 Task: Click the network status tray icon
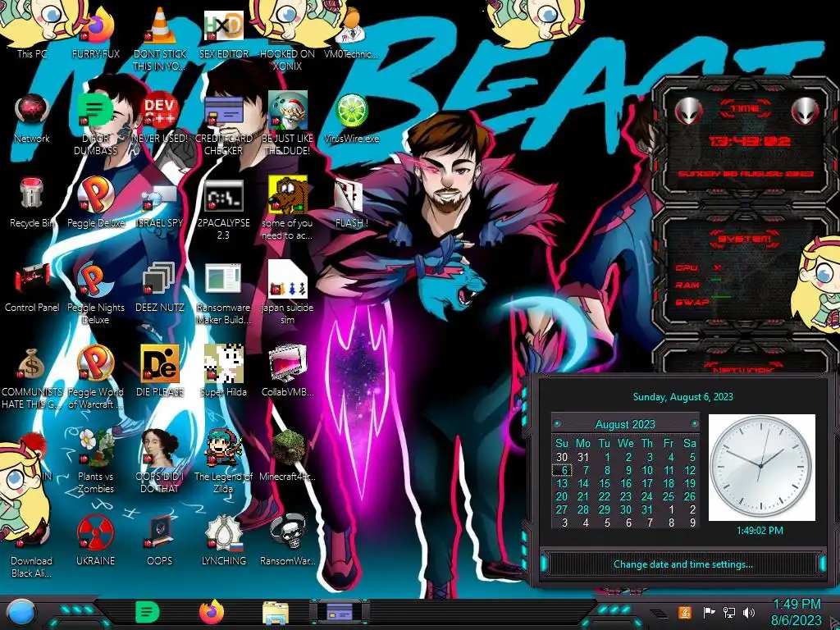pyautogui.click(x=729, y=612)
